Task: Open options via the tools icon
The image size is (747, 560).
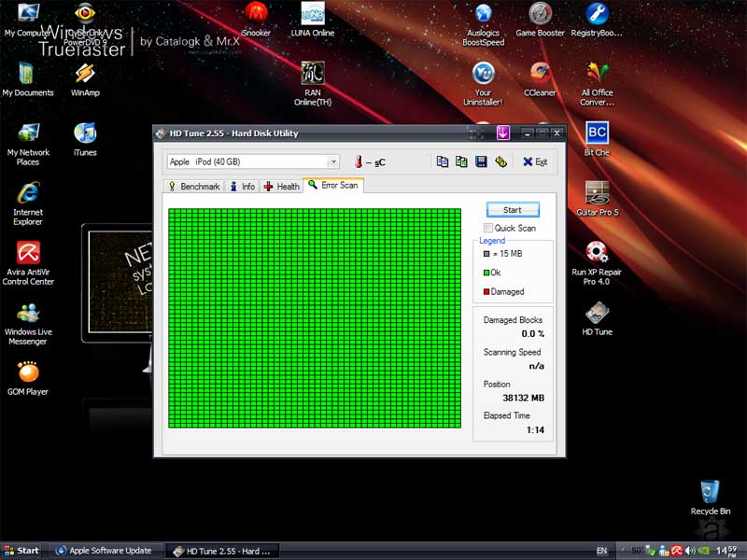Action: [x=500, y=161]
